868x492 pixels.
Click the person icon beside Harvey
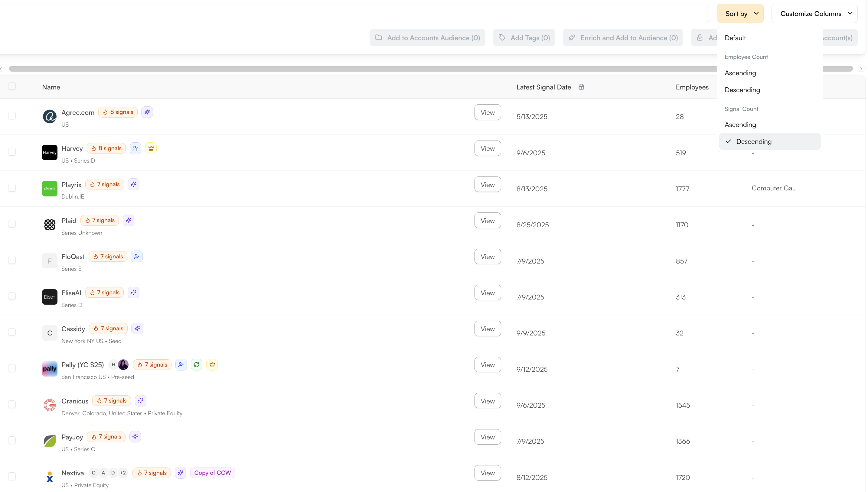[x=135, y=148]
